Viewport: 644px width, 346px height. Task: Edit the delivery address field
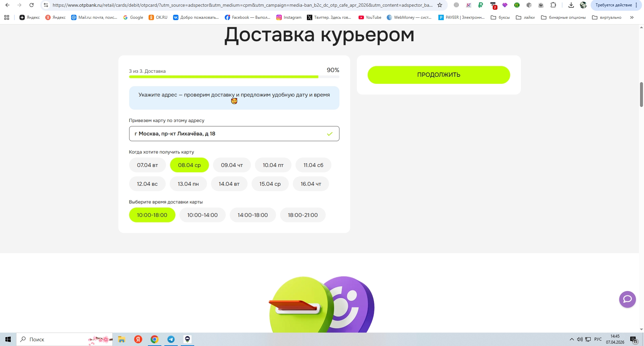(x=234, y=133)
